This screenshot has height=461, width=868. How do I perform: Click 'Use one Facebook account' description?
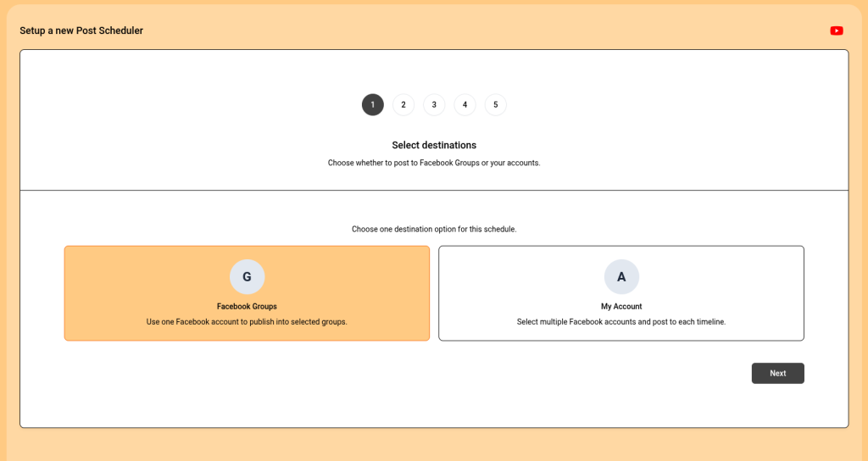247,321
